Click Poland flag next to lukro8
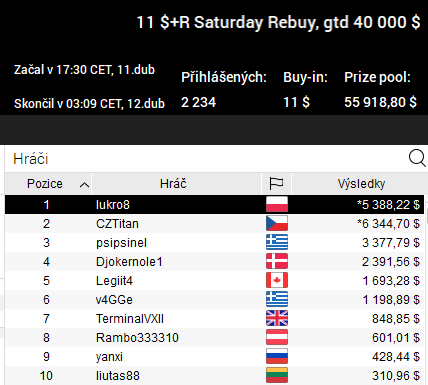 point(277,204)
